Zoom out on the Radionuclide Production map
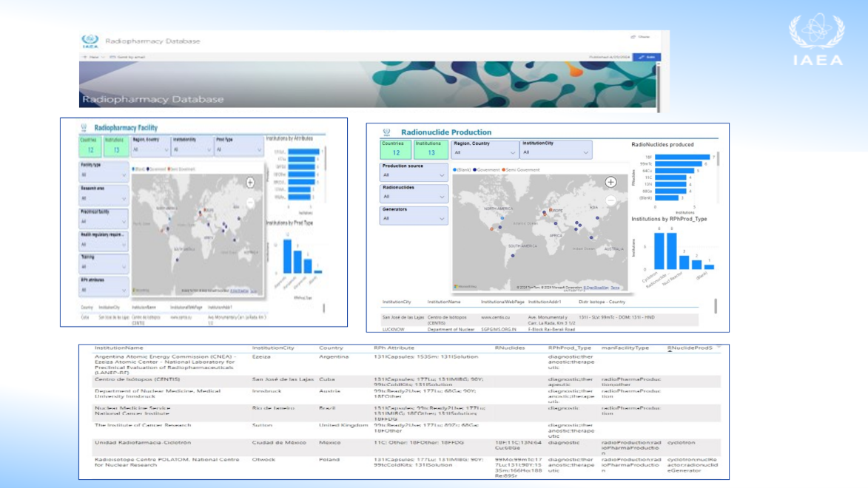The width and height of the screenshot is (868, 488). (x=610, y=200)
